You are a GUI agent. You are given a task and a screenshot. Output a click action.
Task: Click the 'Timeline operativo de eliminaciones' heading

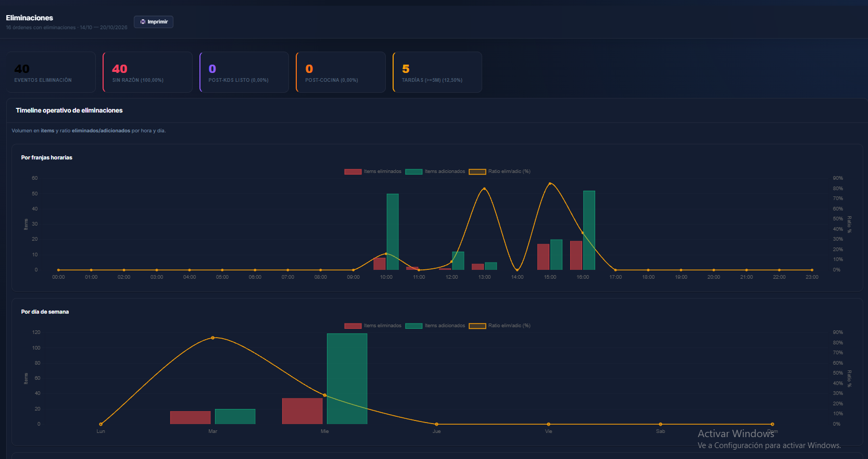click(x=69, y=110)
